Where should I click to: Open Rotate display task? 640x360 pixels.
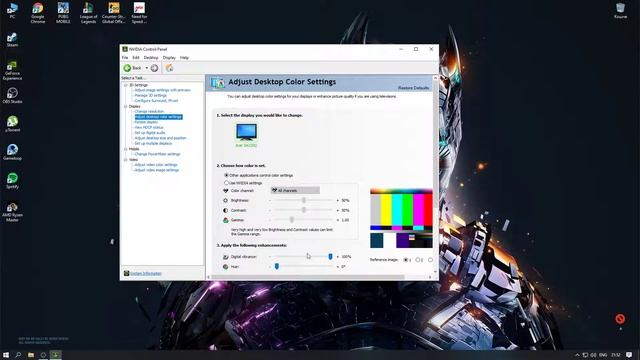pyautogui.click(x=146, y=122)
